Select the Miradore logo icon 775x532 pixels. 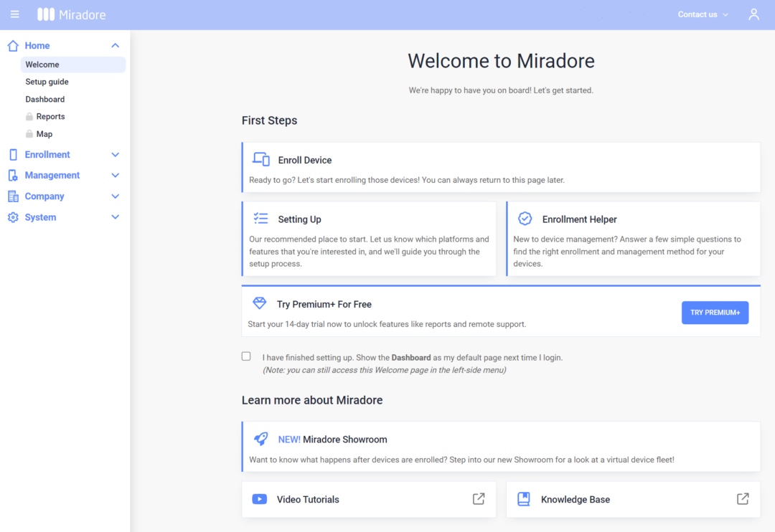[46, 14]
